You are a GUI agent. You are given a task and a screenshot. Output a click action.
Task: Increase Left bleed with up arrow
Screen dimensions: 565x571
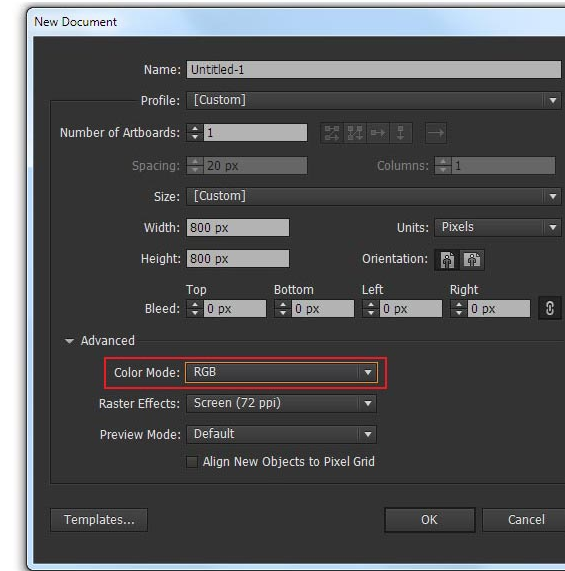[x=371, y=304]
